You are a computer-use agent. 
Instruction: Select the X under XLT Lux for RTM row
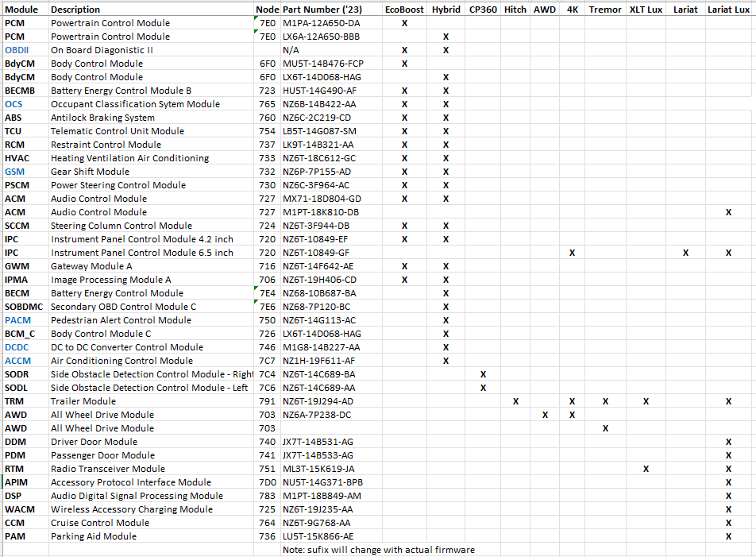click(x=646, y=469)
